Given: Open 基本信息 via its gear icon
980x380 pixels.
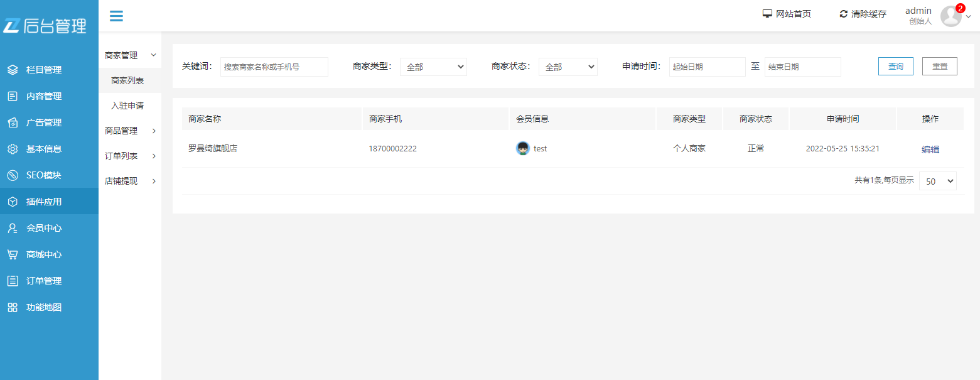Looking at the screenshot, I should 13,149.
